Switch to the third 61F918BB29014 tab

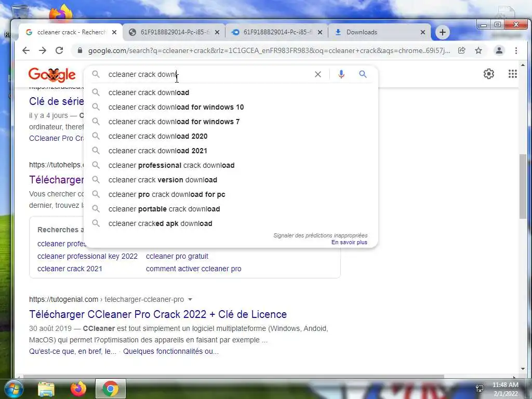(276, 32)
